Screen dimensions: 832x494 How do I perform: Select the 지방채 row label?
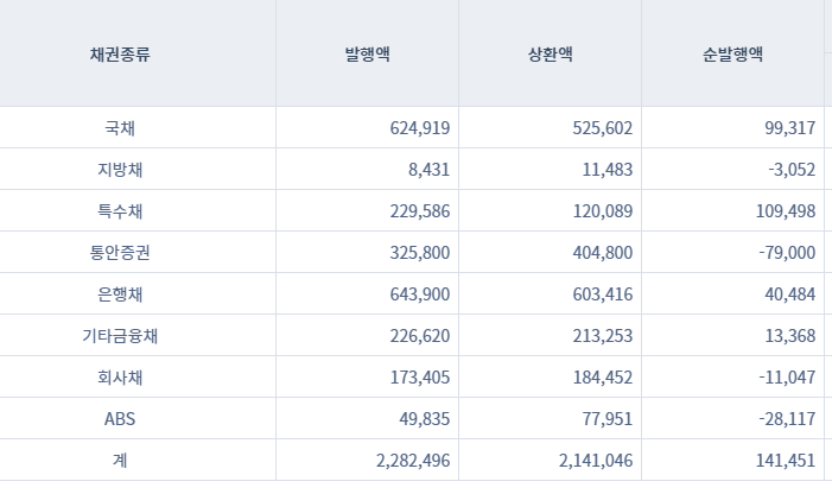(x=120, y=170)
